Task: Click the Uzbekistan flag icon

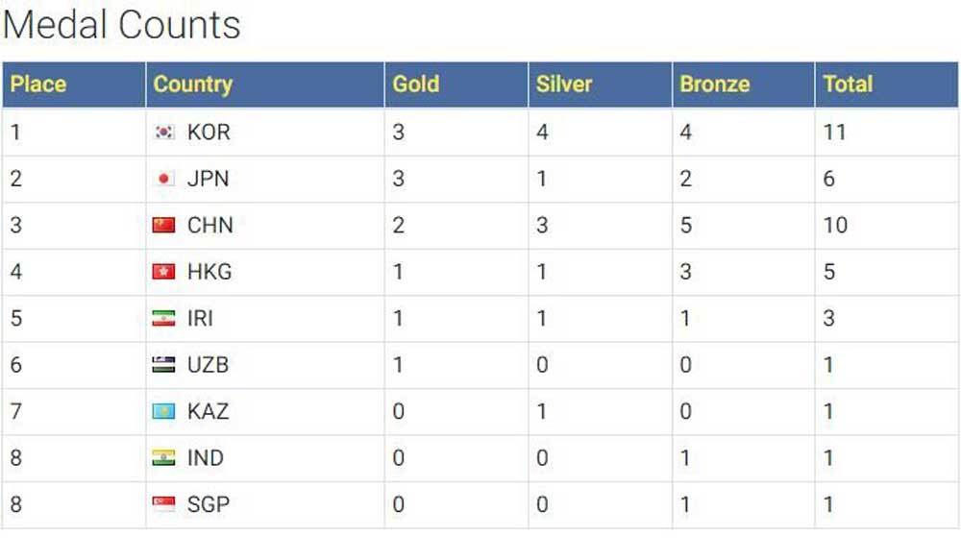Action: (x=164, y=365)
